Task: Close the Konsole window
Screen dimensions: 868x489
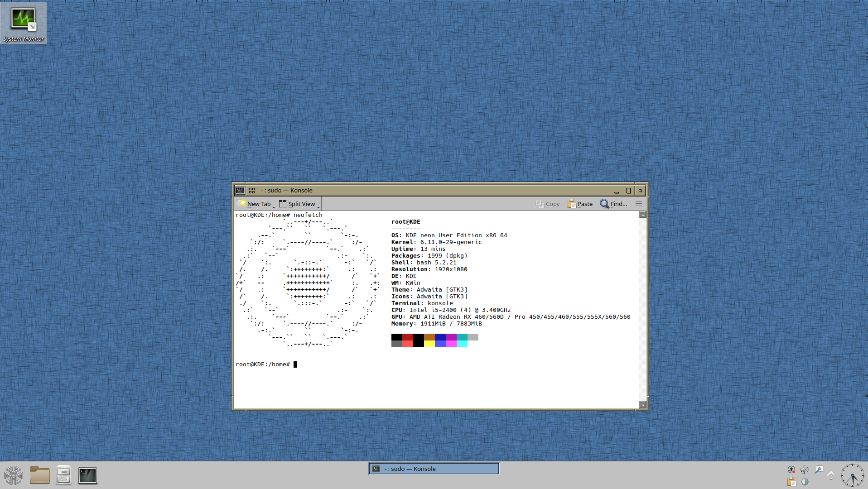Action: [x=640, y=191]
